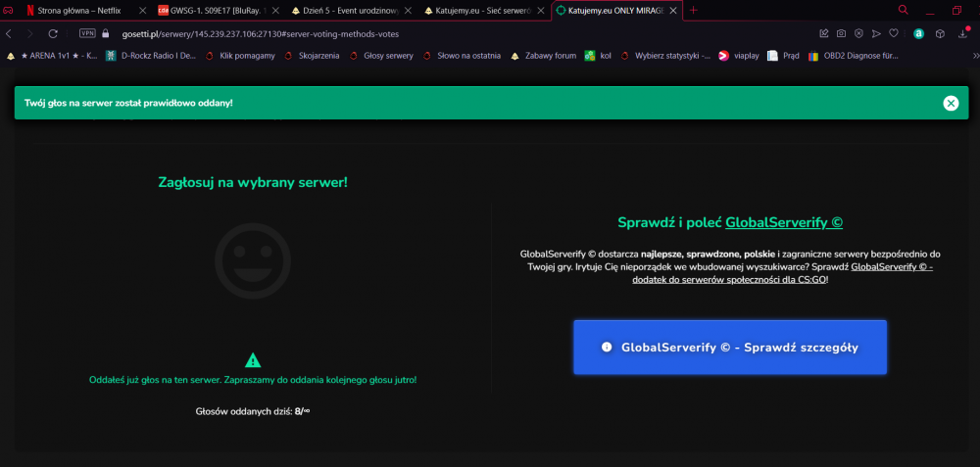980x467 pixels.
Task: Reload the current page
Action: click(x=53, y=33)
